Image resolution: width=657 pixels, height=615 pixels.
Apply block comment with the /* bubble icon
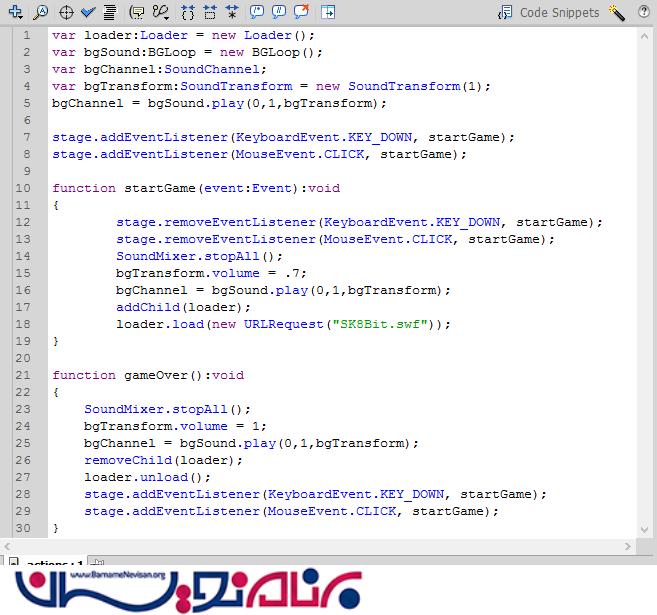256,12
